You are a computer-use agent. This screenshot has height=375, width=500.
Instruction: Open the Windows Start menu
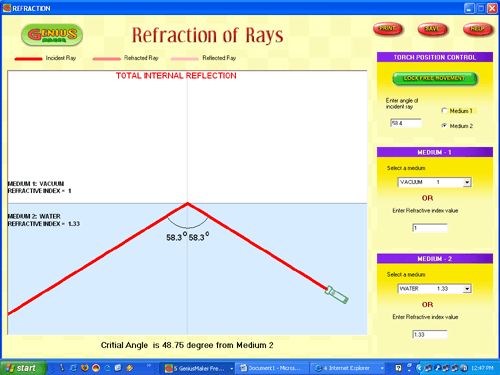23,368
